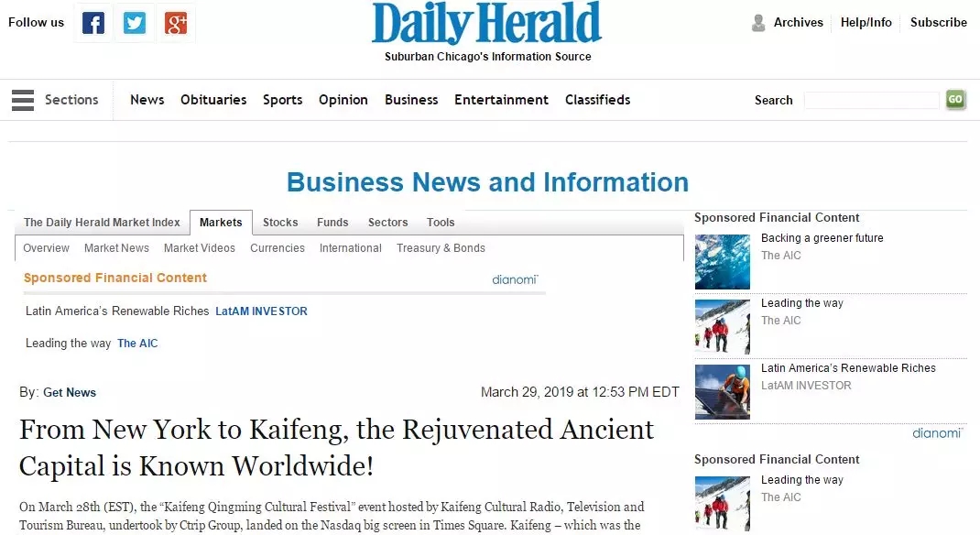Open the Entertainment section
The width and height of the screenshot is (980, 535).
coord(501,100)
